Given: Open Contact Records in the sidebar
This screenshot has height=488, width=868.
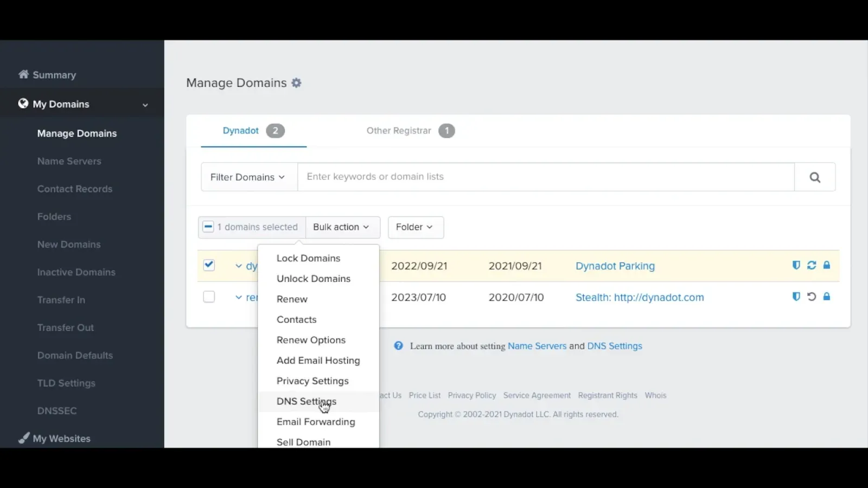Looking at the screenshot, I should click(x=75, y=189).
